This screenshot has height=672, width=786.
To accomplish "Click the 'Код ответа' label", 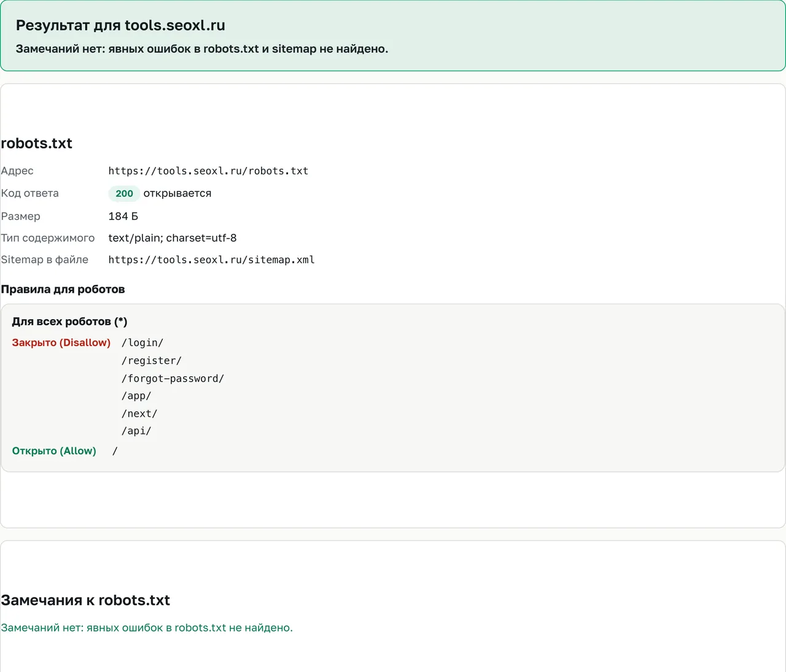I will click(x=30, y=193).
